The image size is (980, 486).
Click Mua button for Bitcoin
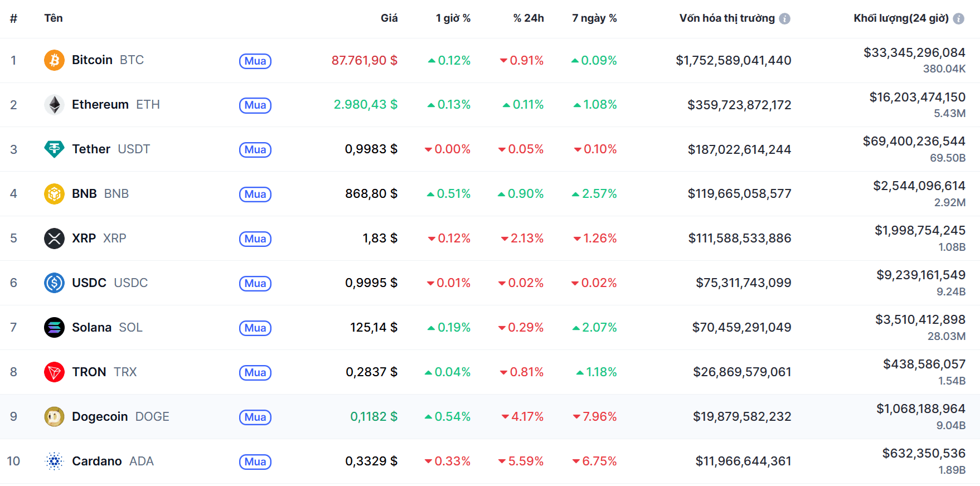pyautogui.click(x=255, y=61)
